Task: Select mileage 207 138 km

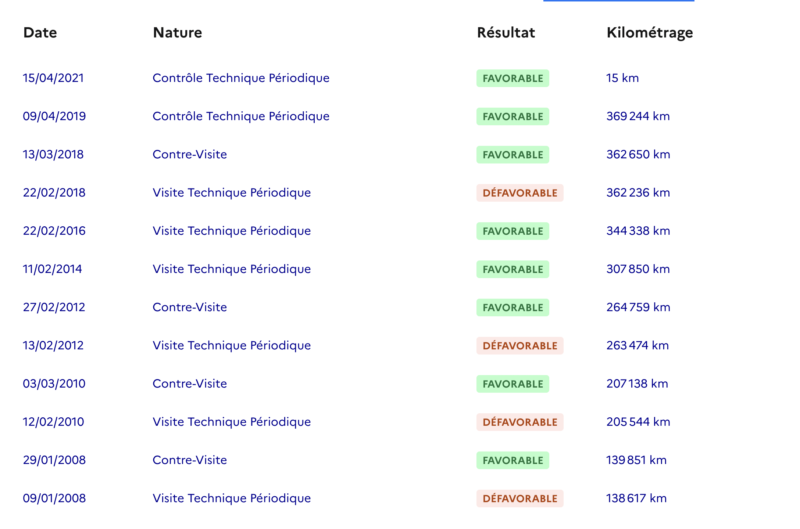Action: [637, 384]
